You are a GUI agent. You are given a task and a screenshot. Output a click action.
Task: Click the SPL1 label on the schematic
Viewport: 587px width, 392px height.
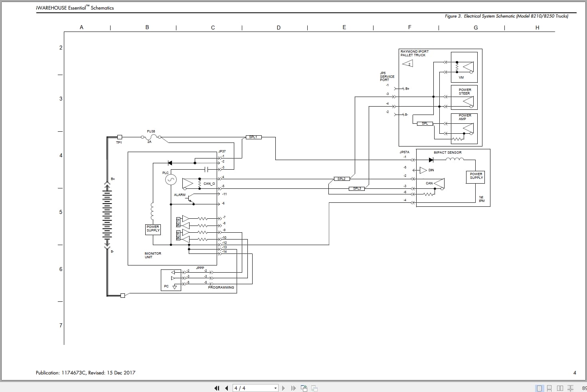pos(253,137)
